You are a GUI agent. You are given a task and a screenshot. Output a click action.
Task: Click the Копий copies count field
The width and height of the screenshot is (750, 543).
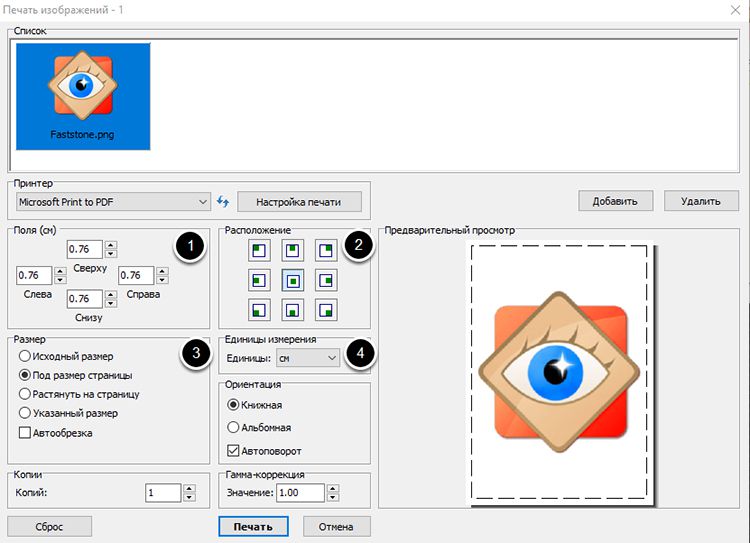(x=163, y=493)
